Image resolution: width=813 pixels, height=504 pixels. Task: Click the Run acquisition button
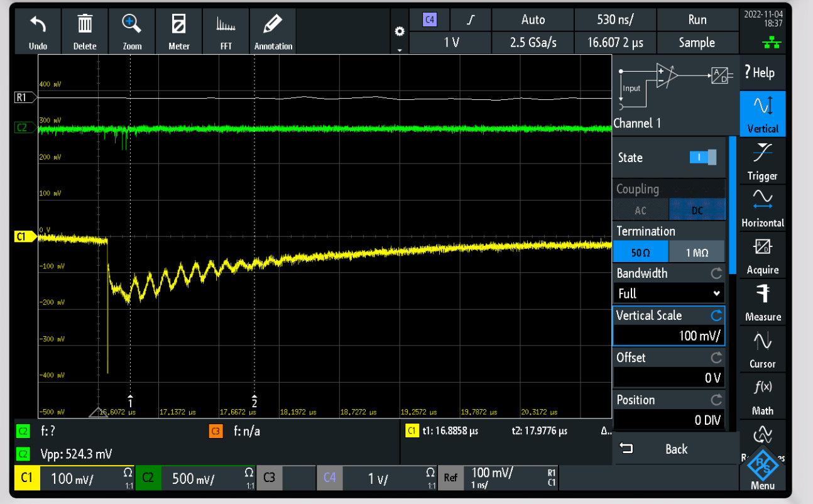[697, 19]
